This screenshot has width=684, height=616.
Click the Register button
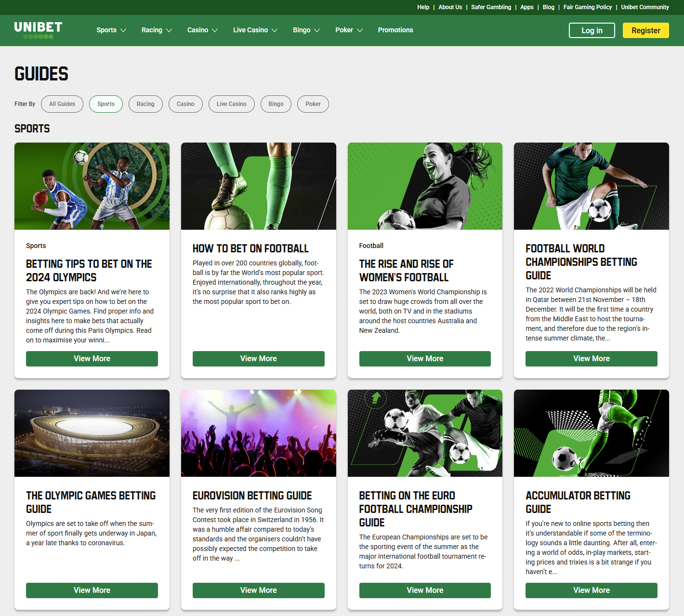645,30
